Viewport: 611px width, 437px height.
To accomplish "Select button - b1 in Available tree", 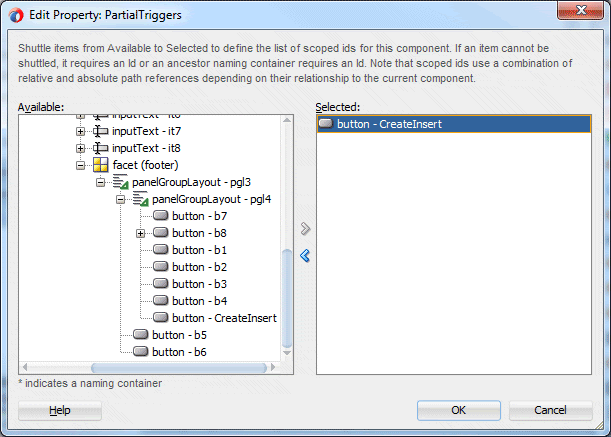I will (x=200, y=250).
